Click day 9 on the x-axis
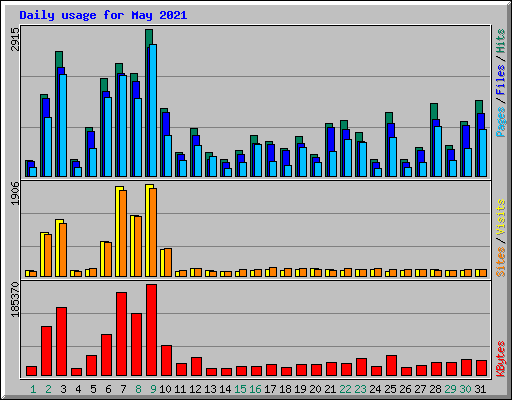This screenshot has height=400, width=512. pyautogui.click(x=153, y=389)
